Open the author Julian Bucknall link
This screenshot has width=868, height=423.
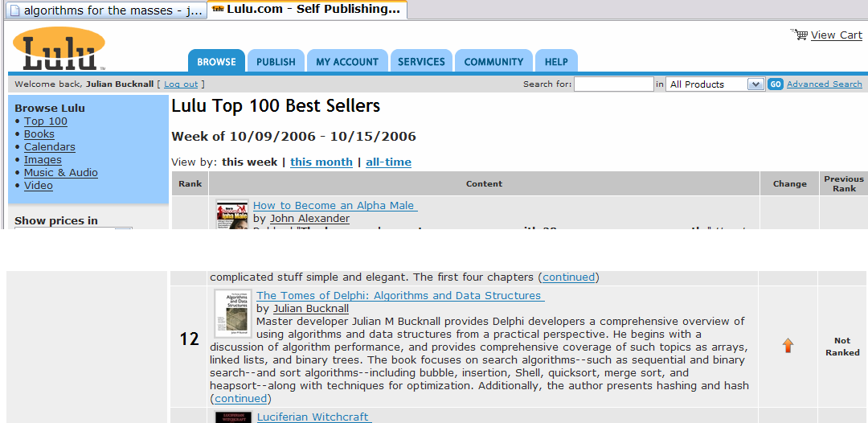(x=310, y=308)
